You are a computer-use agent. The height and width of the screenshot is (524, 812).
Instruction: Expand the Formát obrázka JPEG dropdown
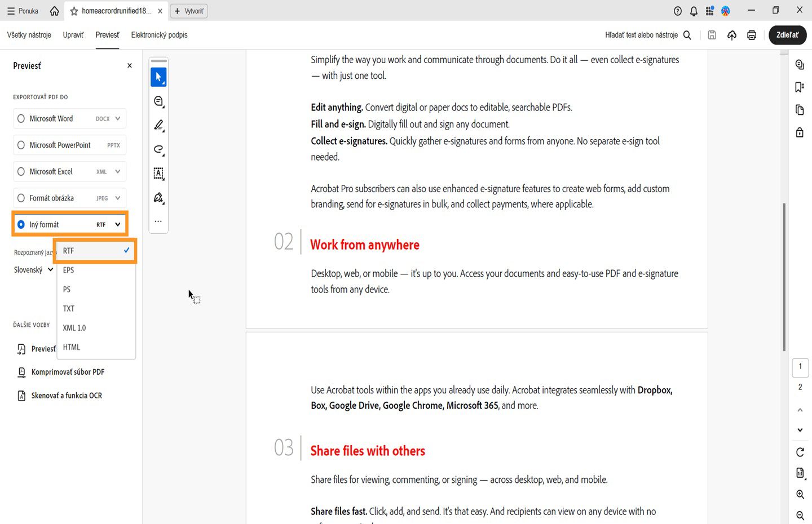tap(118, 198)
